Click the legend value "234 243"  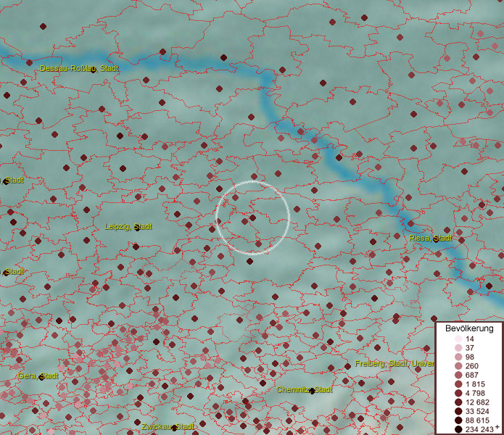479,429
